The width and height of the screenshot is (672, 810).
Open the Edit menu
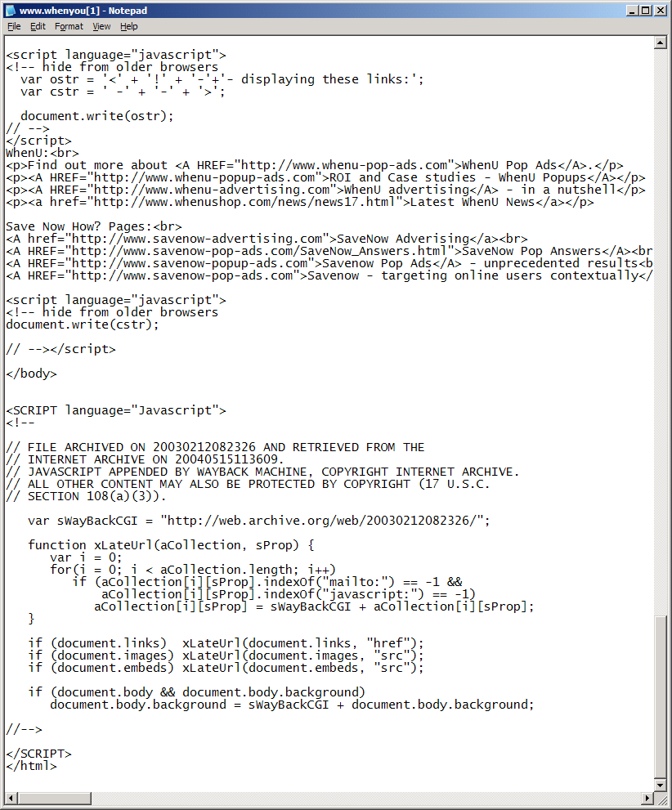(x=38, y=26)
